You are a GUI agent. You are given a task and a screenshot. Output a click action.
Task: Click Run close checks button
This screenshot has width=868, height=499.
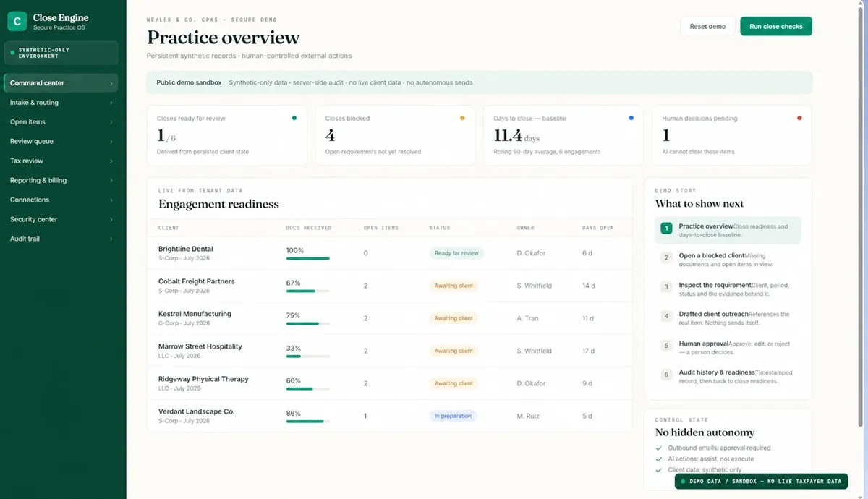click(776, 27)
